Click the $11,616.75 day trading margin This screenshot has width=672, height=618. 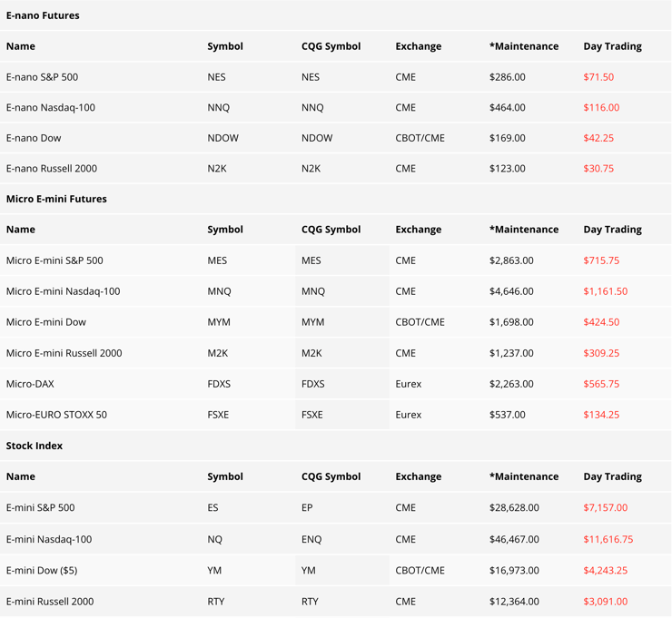[x=608, y=539]
